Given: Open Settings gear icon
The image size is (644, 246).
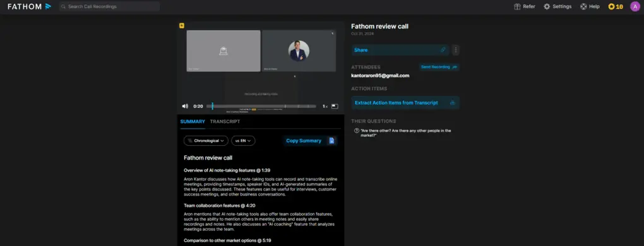Looking at the screenshot, I should click(x=547, y=6).
